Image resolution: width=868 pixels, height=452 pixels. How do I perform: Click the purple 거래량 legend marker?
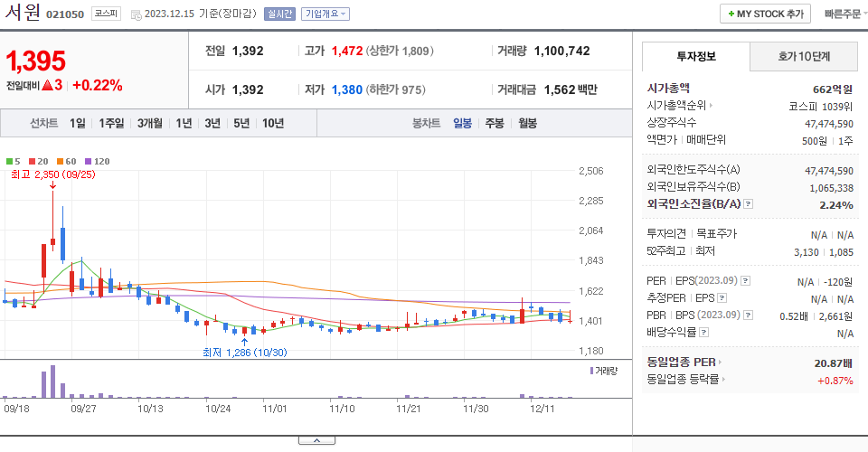click(591, 371)
